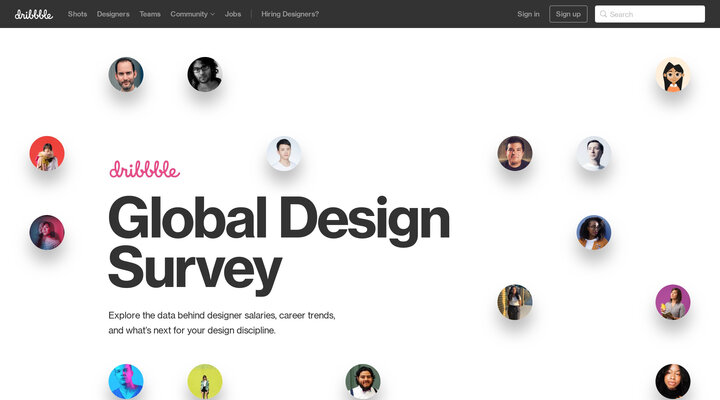The height and width of the screenshot is (400, 720).
Task: Select the avatar of the bald bearded man
Action: 126,74
